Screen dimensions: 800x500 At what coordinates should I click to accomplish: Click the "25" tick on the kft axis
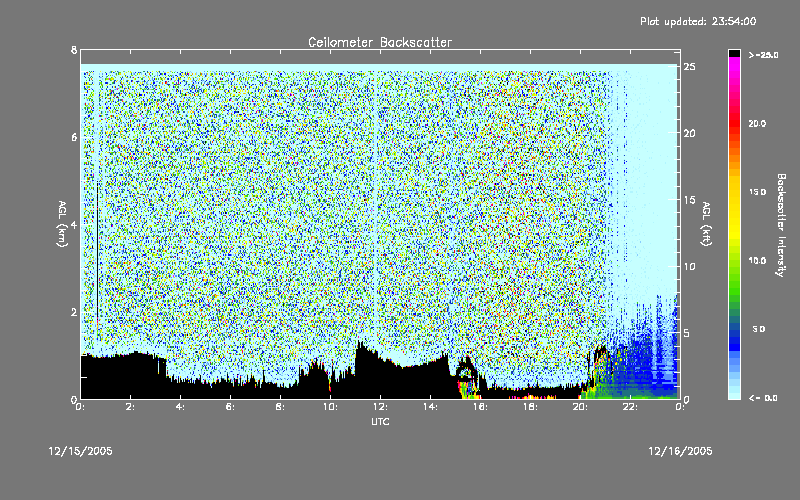pos(689,67)
